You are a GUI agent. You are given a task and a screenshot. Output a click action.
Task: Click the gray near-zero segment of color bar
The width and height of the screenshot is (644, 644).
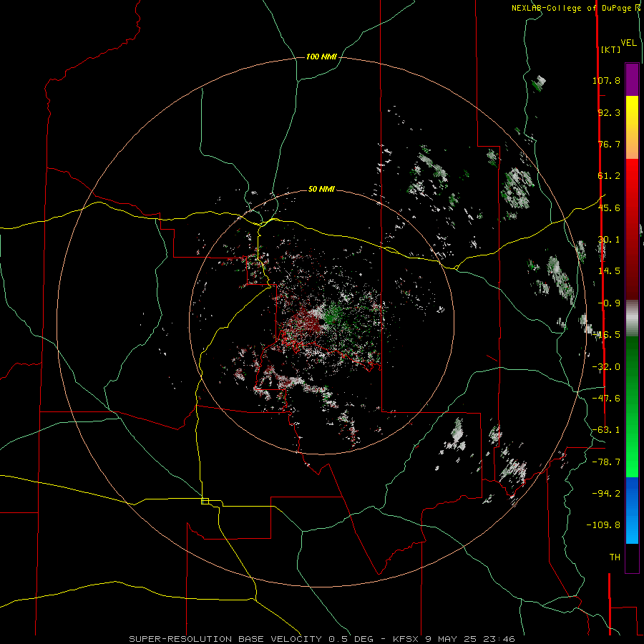632,317
